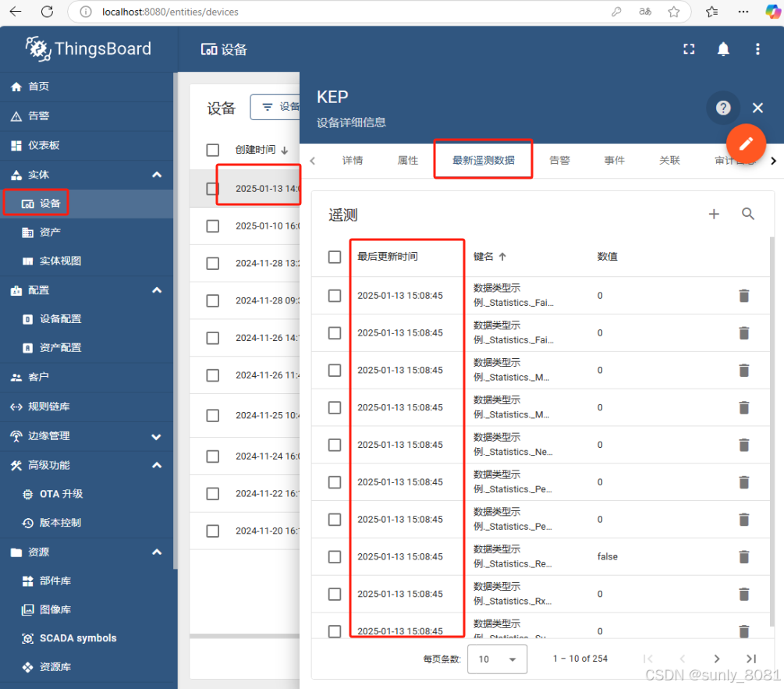Viewport: 784px width, 689px height.
Task: Switch to the 关联 tab
Action: (669, 161)
